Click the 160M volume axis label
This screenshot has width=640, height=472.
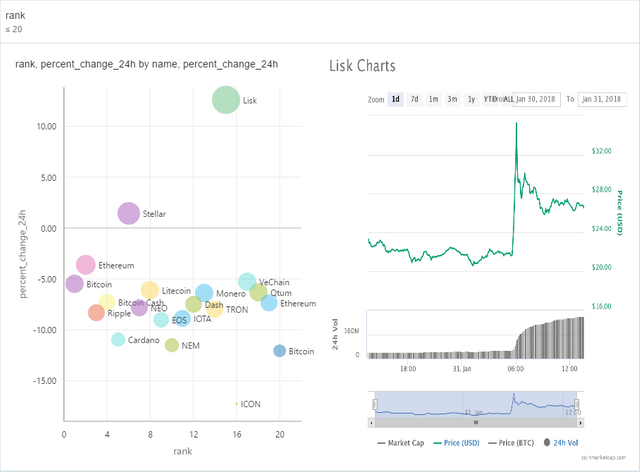[351, 331]
